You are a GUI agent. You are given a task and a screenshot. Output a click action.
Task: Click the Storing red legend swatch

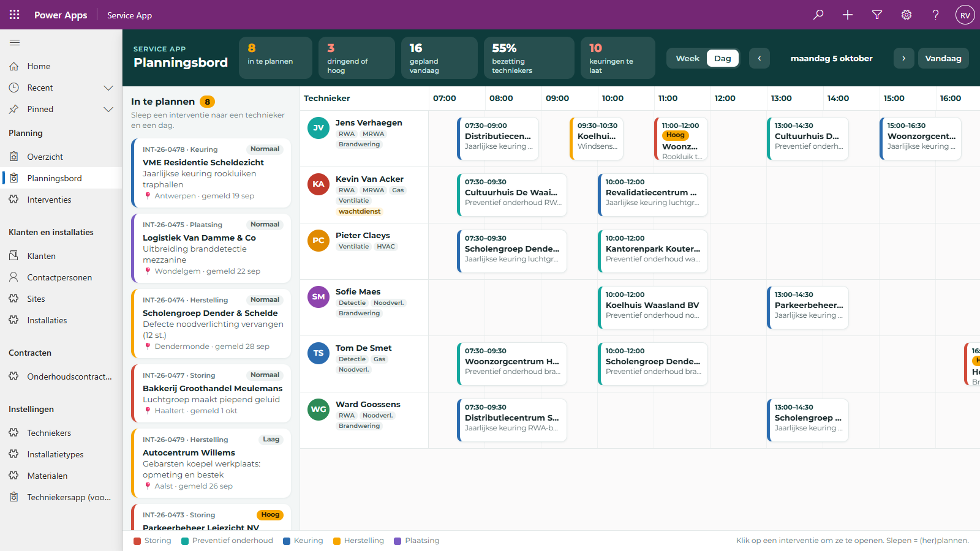pyautogui.click(x=138, y=541)
